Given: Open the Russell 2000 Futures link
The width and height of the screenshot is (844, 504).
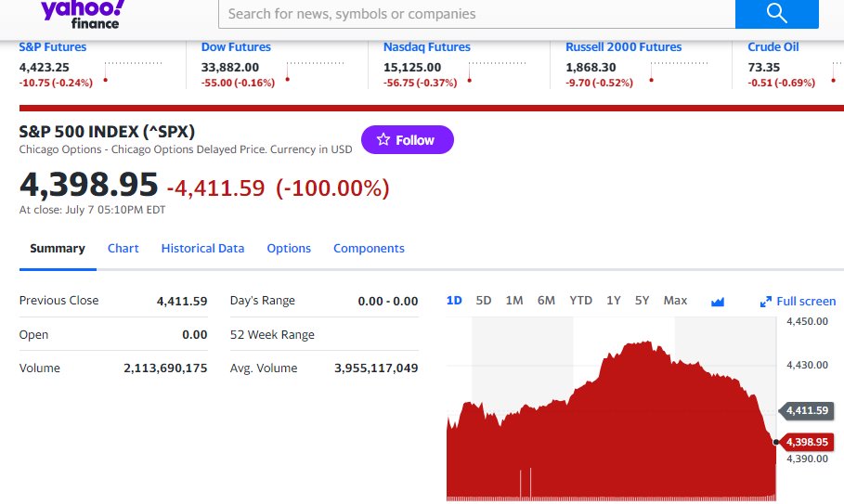Looking at the screenshot, I should pos(623,46).
